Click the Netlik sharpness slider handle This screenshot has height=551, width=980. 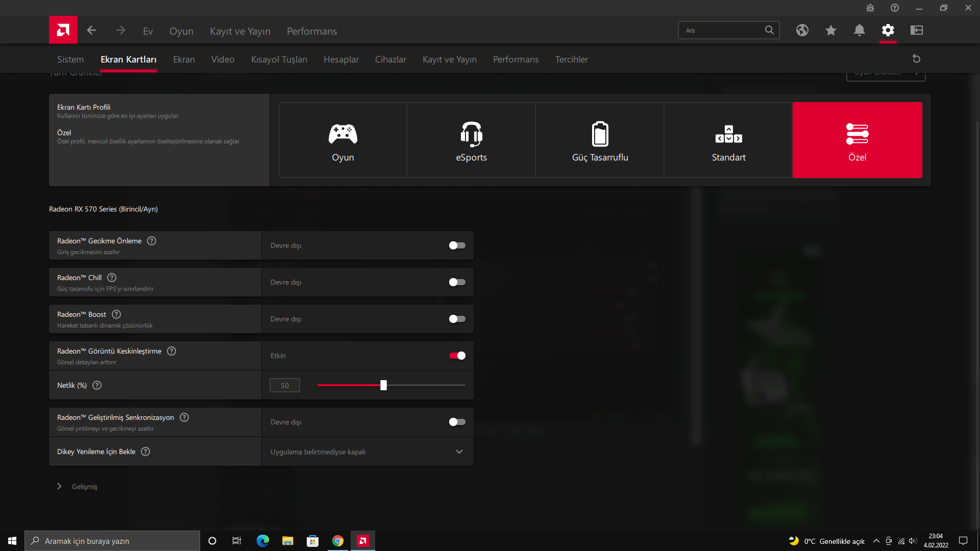[383, 385]
